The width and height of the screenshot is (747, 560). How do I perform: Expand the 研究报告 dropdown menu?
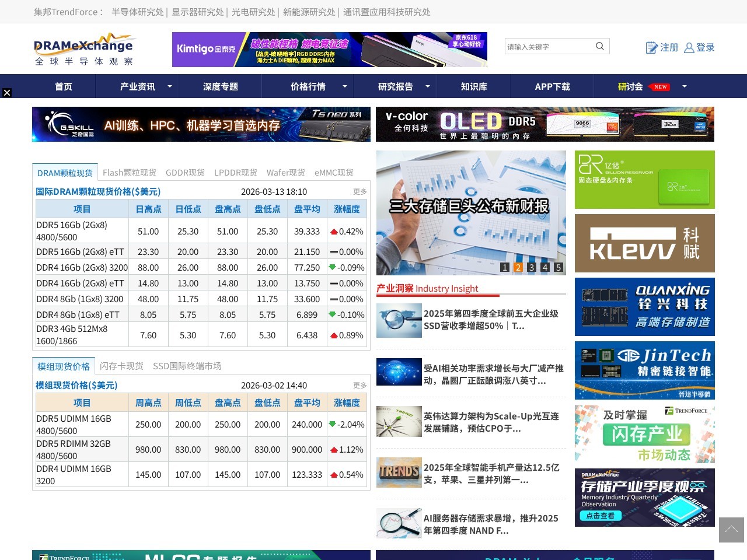coord(427,86)
